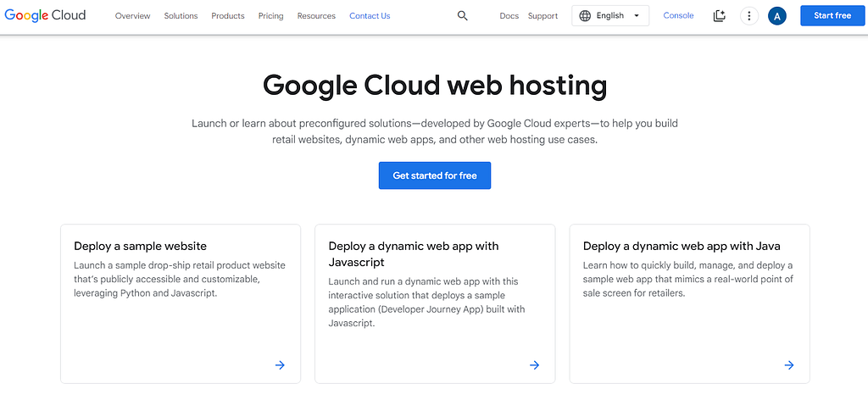Click the sample drop-ship retail website description
Image resolution: width=868 pixels, height=400 pixels.
pyautogui.click(x=180, y=279)
